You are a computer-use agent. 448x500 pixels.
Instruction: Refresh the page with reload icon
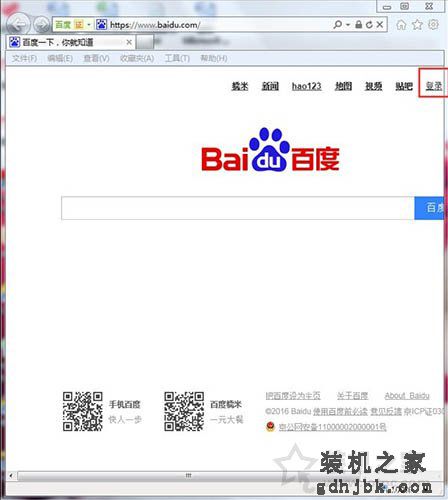[369, 24]
